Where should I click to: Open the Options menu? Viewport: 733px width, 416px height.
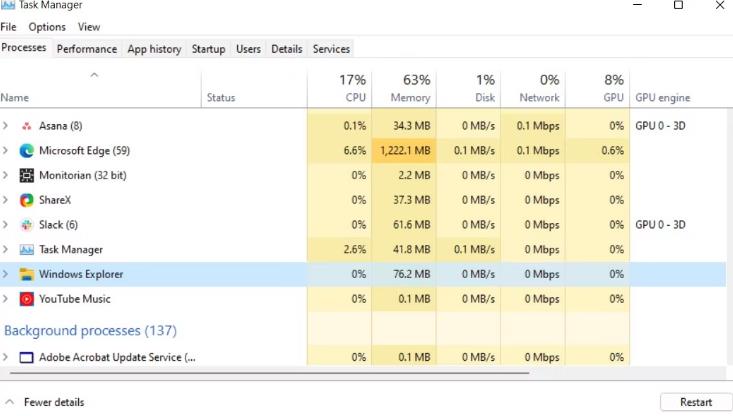pos(47,27)
